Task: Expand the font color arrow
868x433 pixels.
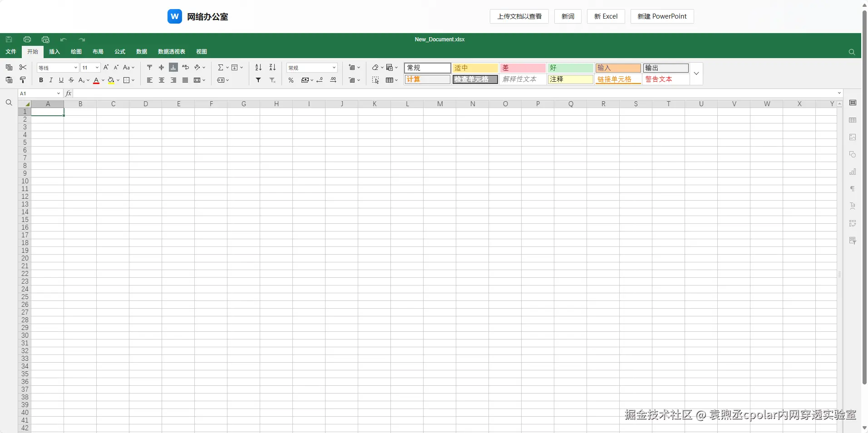Action: click(x=103, y=80)
